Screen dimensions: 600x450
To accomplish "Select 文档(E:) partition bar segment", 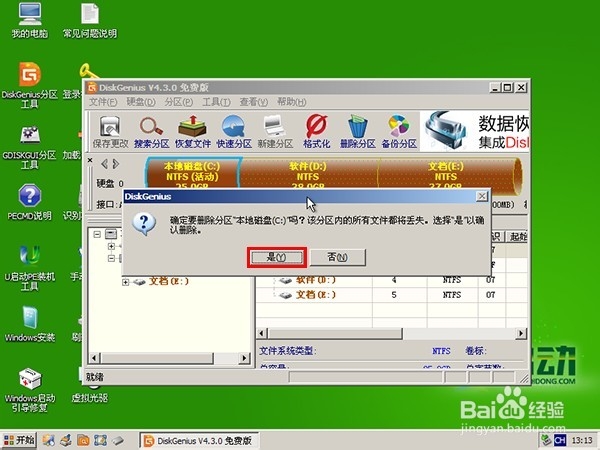I will [446, 174].
